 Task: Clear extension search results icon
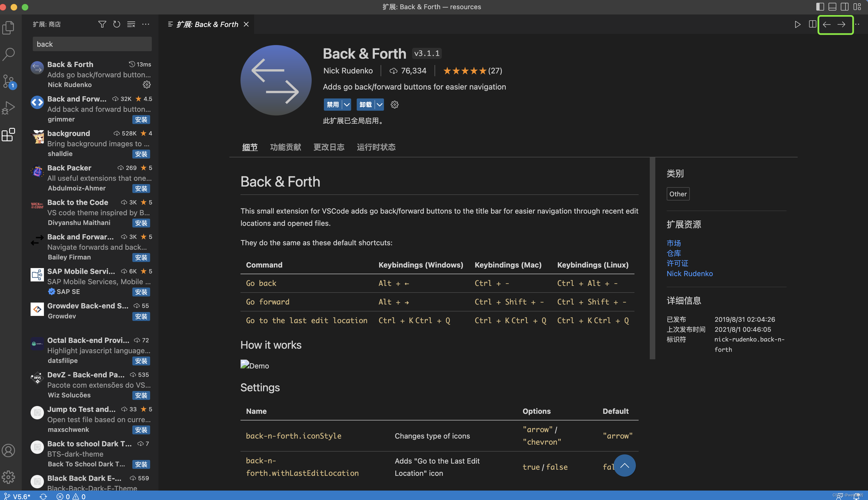pos(131,24)
